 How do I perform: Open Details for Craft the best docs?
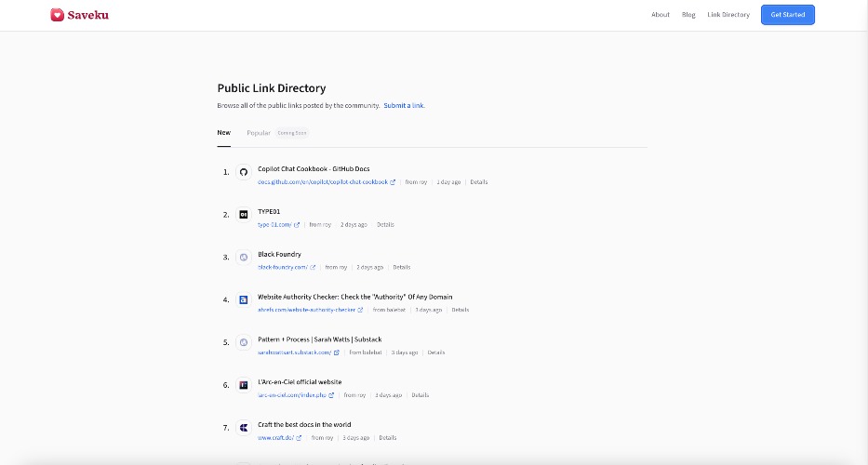coord(388,438)
